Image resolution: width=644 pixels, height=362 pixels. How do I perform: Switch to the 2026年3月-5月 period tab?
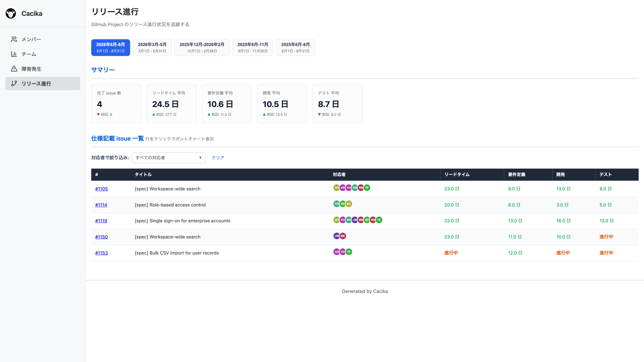pos(152,47)
